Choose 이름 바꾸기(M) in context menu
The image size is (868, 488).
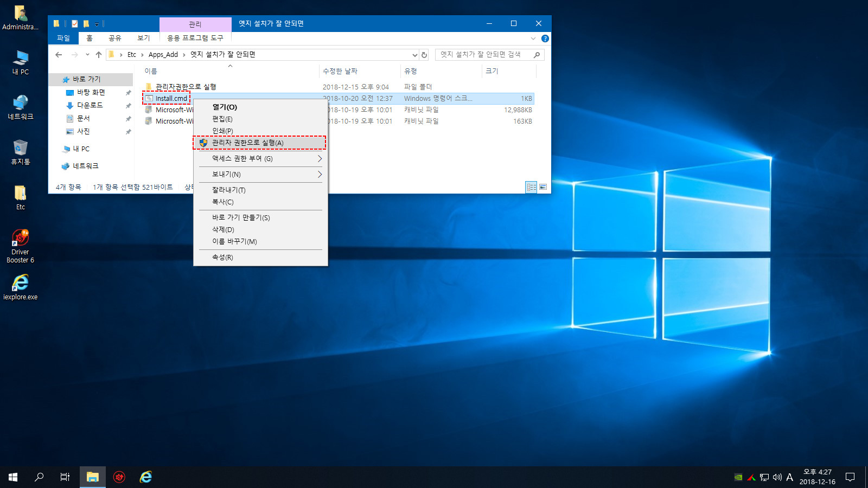click(260, 242)
